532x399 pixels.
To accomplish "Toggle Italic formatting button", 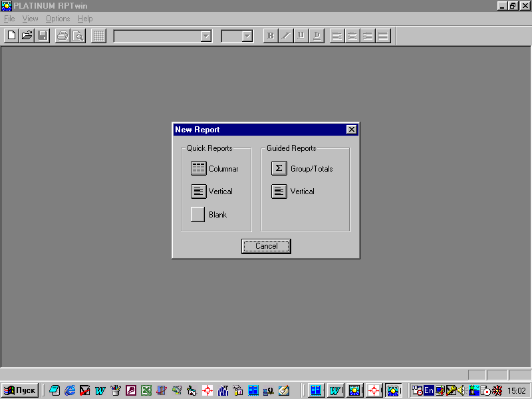I will click(286, 36).
